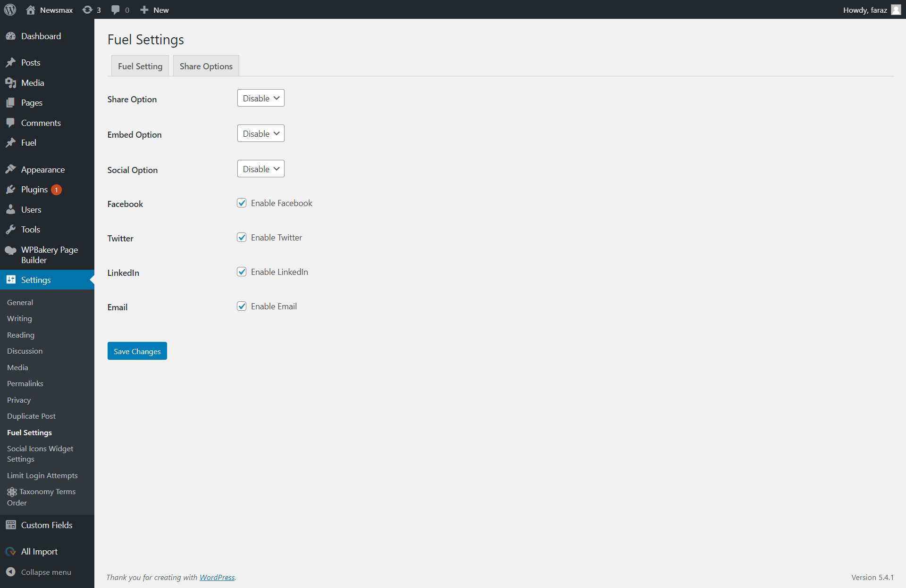Click the Collapse menu arrow icon
This screenshot has height=588, width=906.
[x=10, y=572]
